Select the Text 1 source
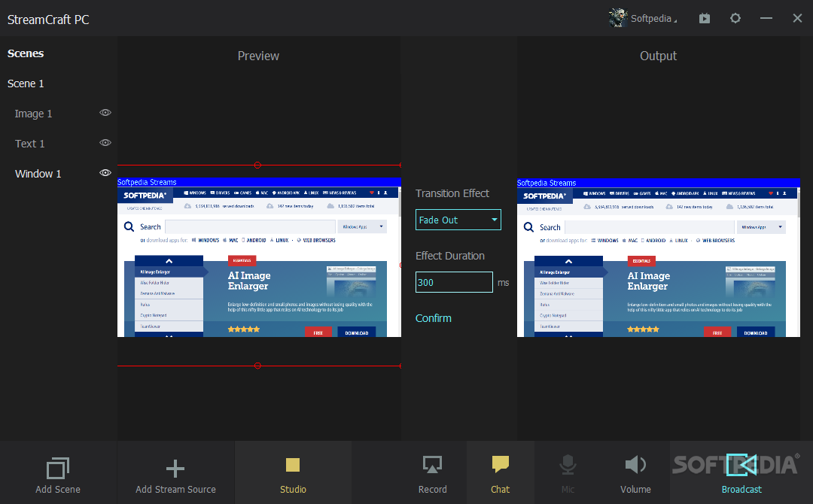The width and height of the screenshot is (813, 504). 29,144
